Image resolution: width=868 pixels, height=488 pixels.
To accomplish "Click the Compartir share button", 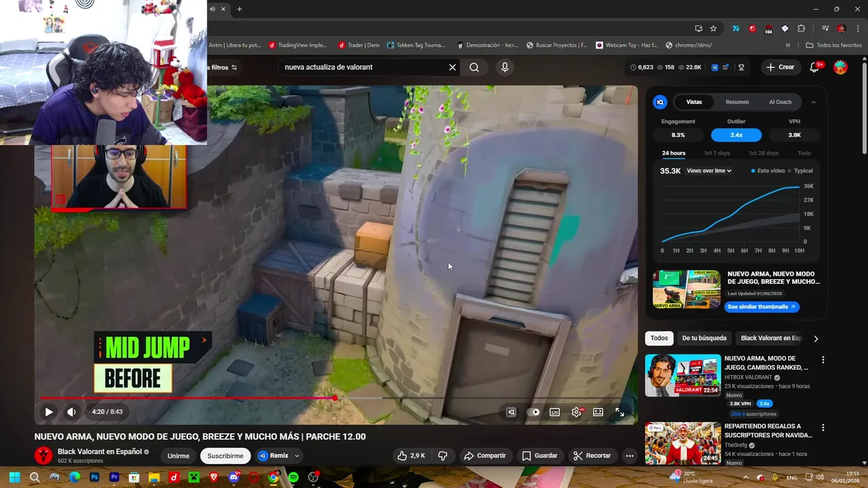I will point(485,455).
